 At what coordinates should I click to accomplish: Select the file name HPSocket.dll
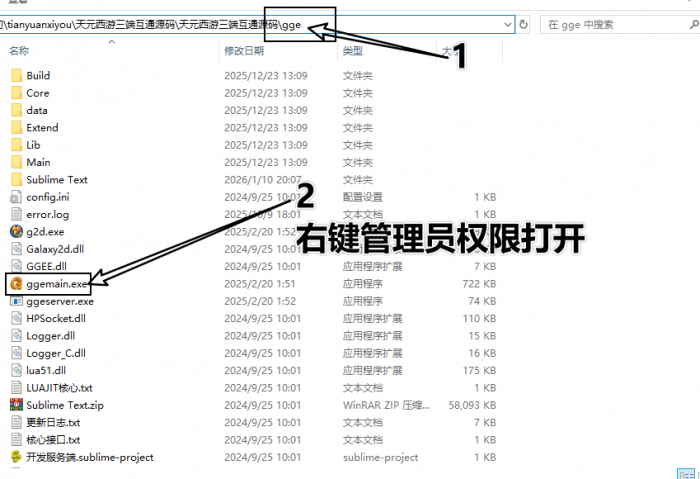pos(56,318)
